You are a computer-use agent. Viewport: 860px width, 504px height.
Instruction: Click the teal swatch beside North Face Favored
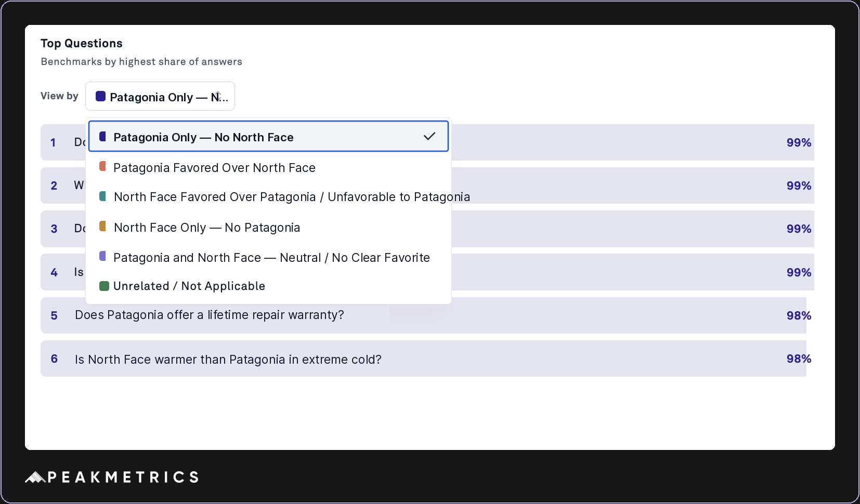tap(102, 196)
